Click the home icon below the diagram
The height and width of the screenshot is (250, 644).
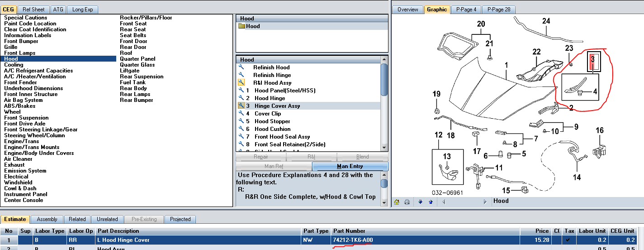[x=397, y=202]
